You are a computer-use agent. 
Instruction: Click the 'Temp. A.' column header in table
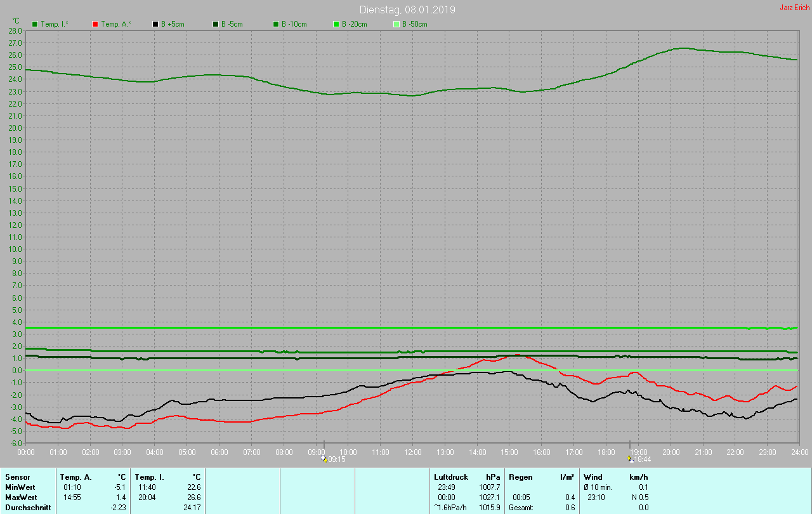(75, 477)
